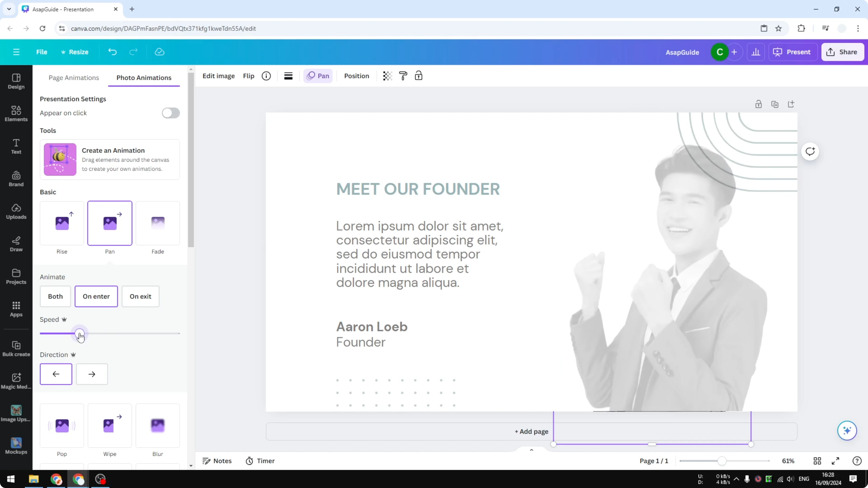Click Create an Animation tool card
Screen dimensions: 868x488
click(x=110, y=159)
